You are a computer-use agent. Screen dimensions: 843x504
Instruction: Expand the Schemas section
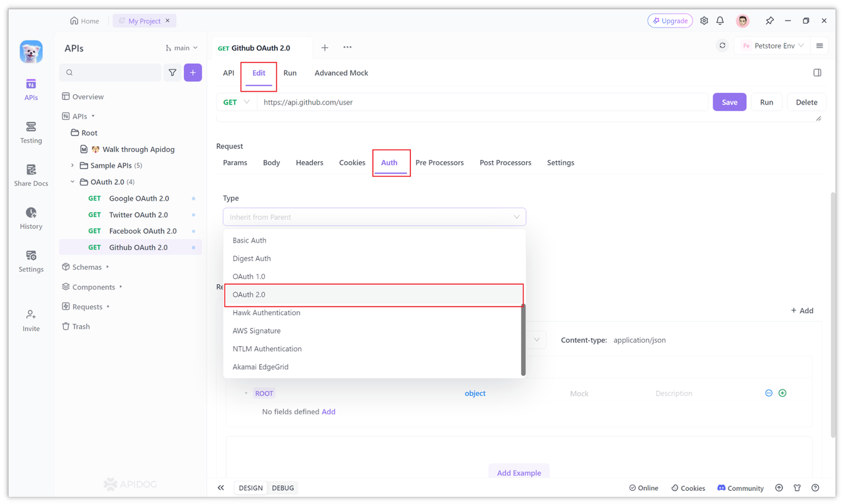(107, 267)
